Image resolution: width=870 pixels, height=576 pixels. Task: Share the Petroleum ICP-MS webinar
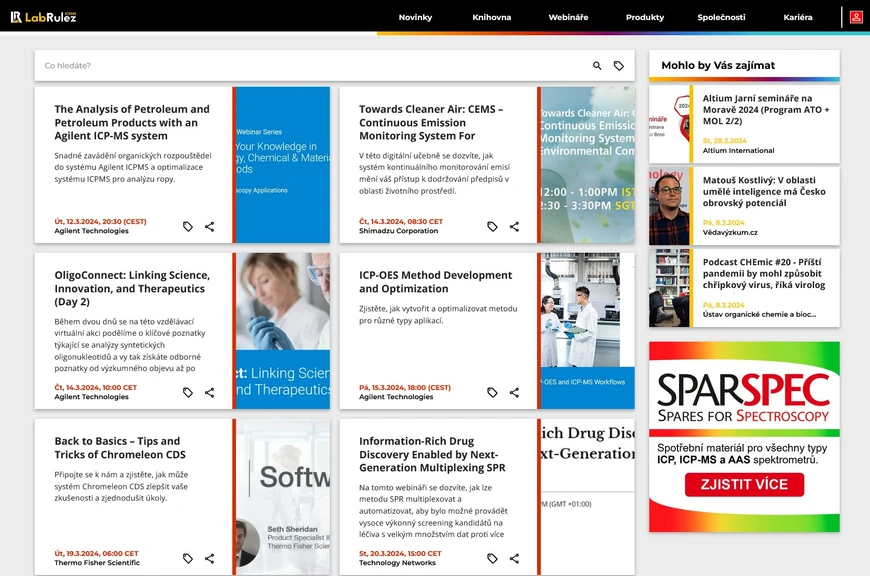(x=210, y=226)
